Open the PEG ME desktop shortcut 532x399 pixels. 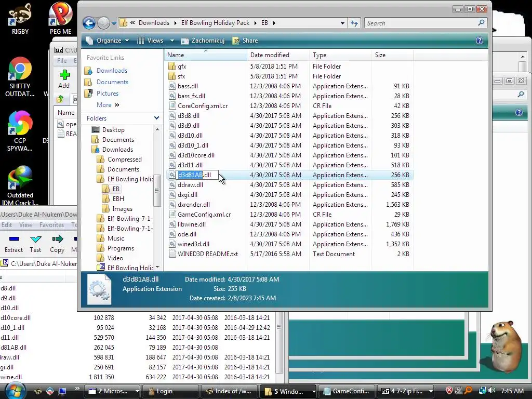coord(60,19)
